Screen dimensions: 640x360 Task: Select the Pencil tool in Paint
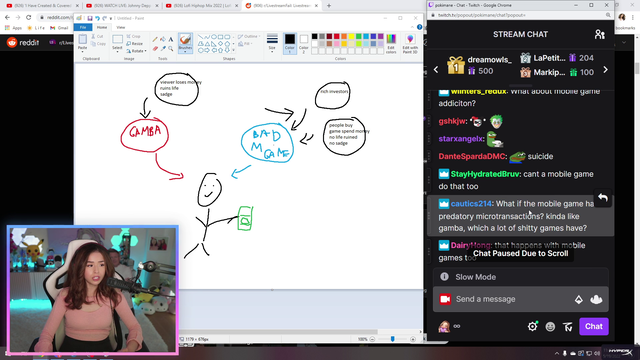click(155, 40)
